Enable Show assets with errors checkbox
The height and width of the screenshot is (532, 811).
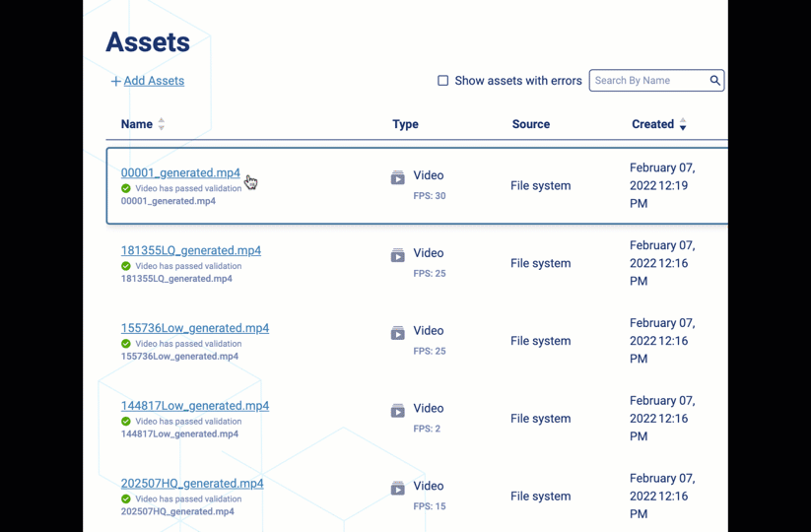tap(442, 81)
